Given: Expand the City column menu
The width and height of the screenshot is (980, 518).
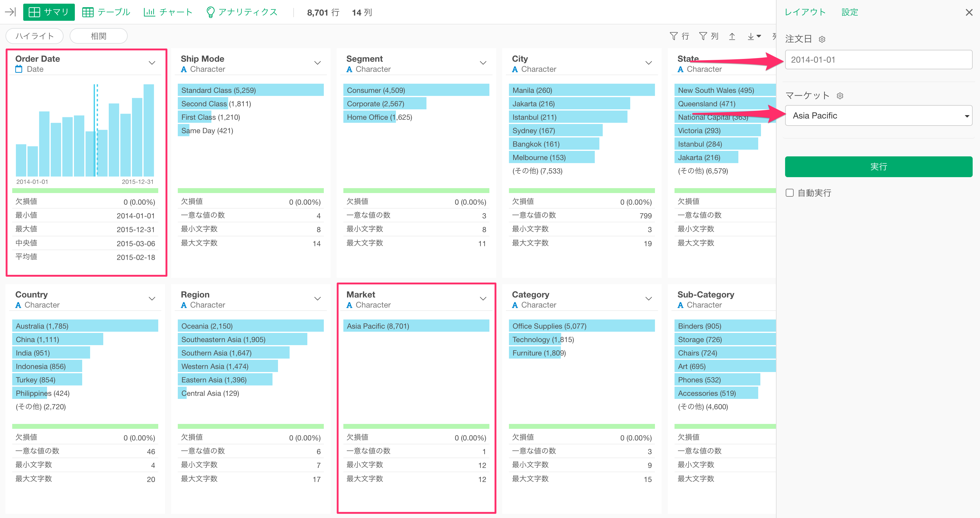Looking at the screenshot, I should click(x=648, y=63).
